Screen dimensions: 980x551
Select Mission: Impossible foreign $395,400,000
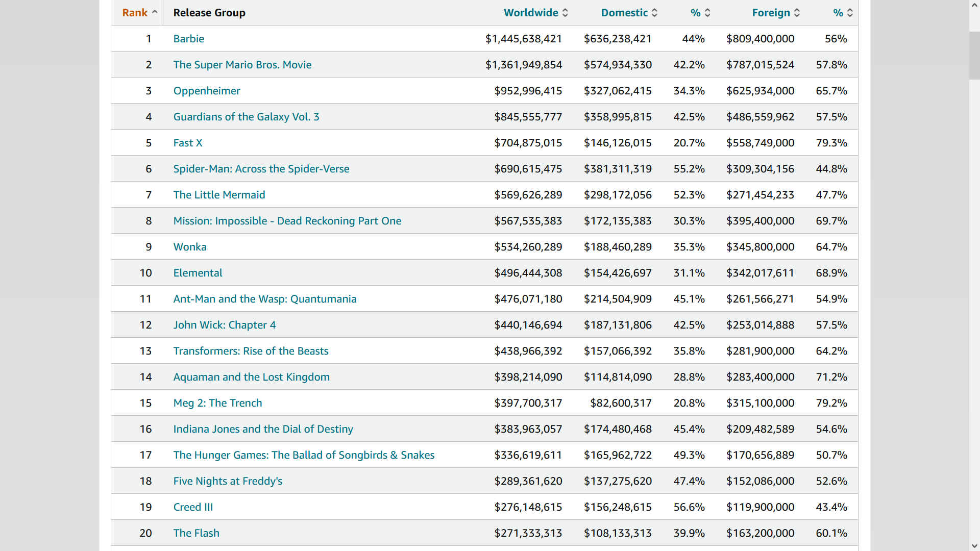coord(760,221)
